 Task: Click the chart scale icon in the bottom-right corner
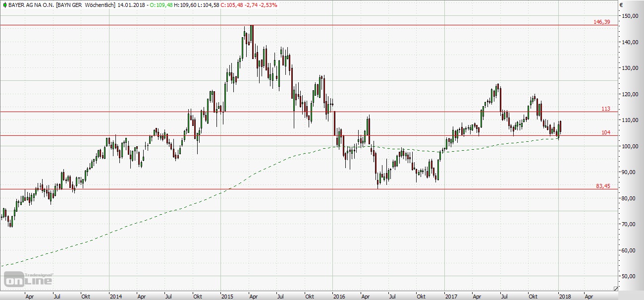(616, 288)
